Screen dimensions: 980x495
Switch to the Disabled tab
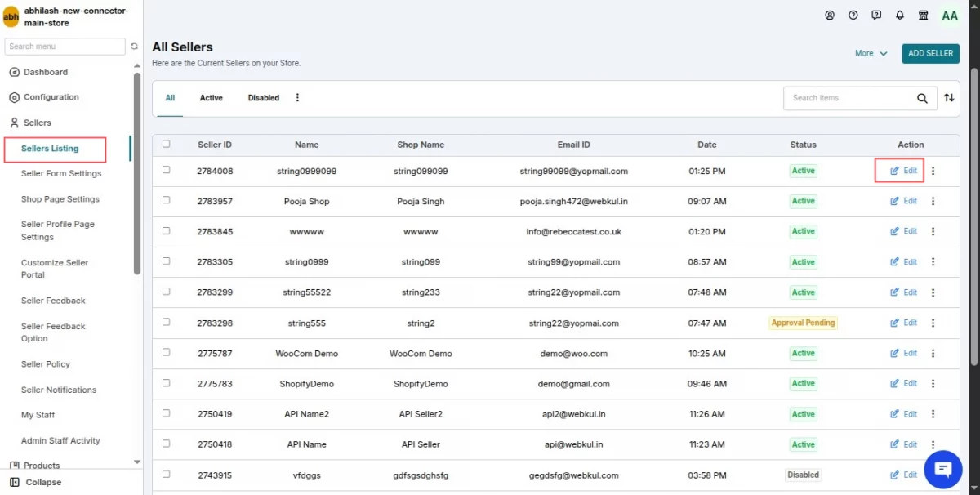pyautogui.click(x=264, y=98)
